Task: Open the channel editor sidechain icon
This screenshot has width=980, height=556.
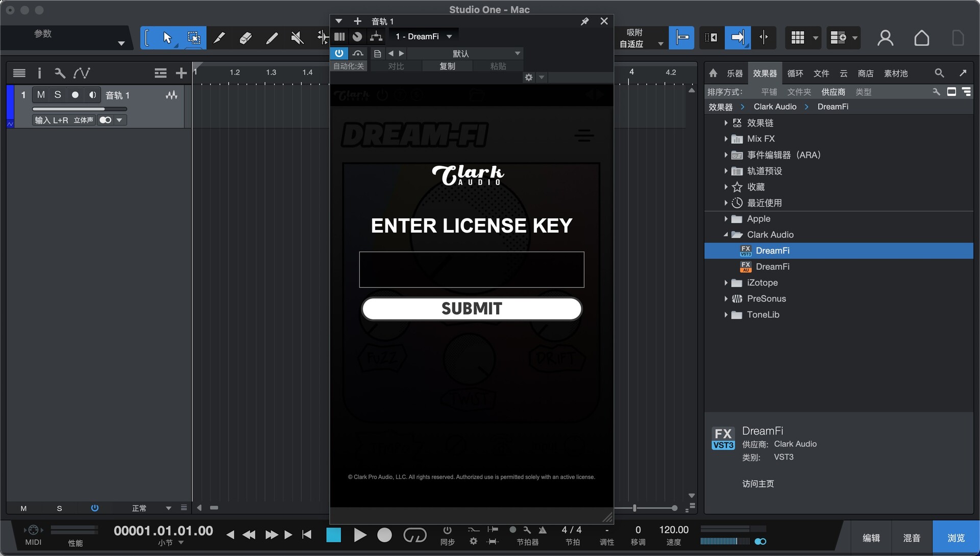Action: [376, 36]
